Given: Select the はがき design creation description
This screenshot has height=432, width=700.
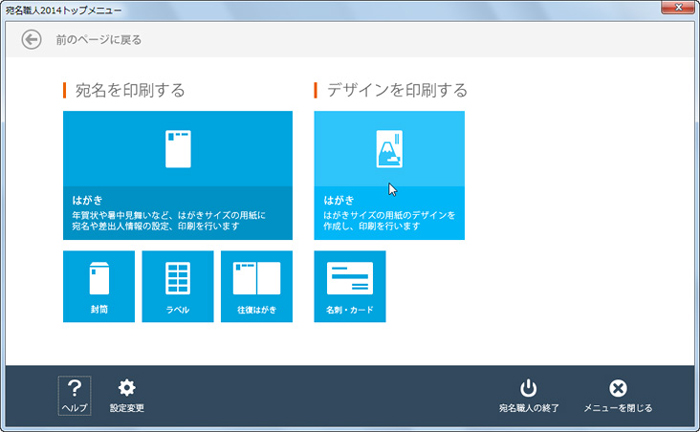Looking at the screenshot, I should 389,220.
